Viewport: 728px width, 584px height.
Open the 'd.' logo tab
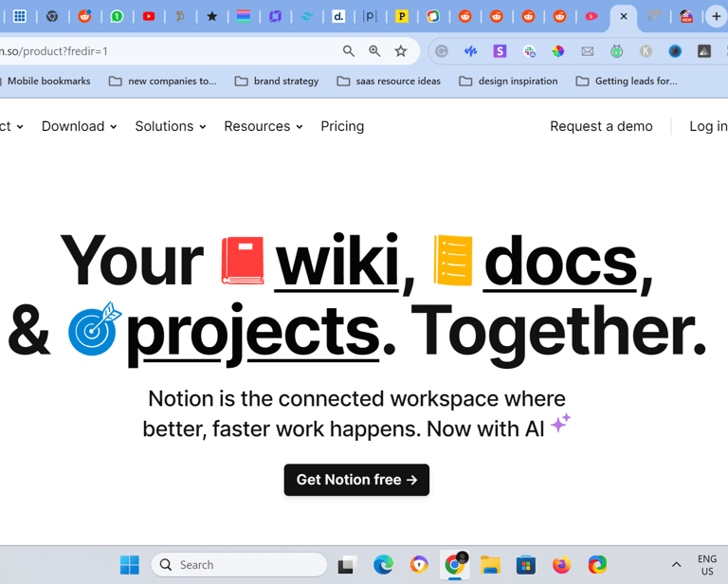click(x=338, y=16)
